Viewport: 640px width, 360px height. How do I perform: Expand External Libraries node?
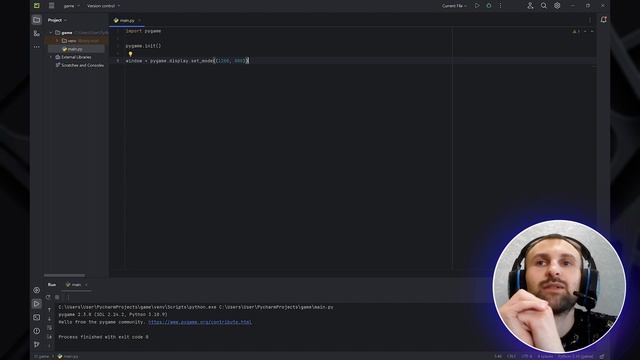pyautogui.click(x=51, y=57)
